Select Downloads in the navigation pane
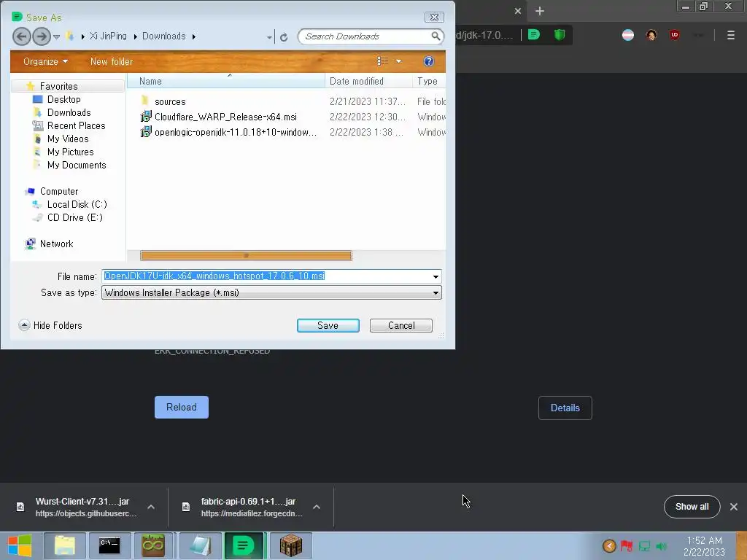Image resolution: width=747 pixels, height=560 pixels. coord(69,112)
